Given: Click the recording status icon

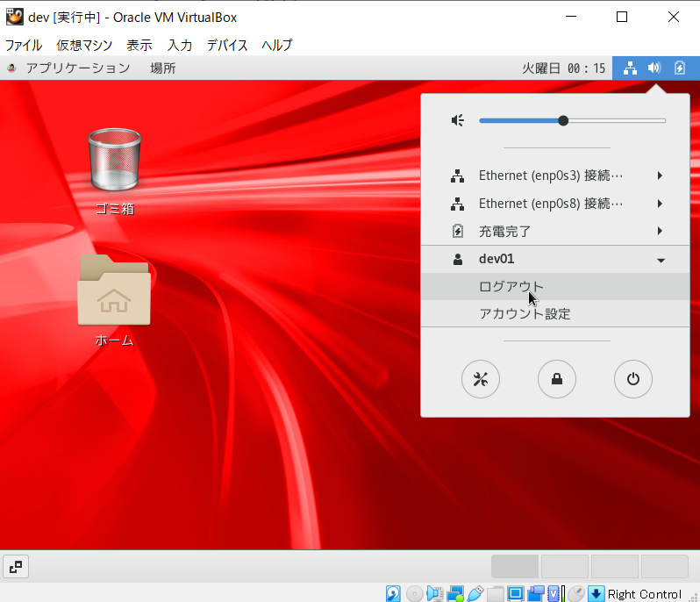Looking at the screenshot, I should pyautogui.click(x=536, y=594).
